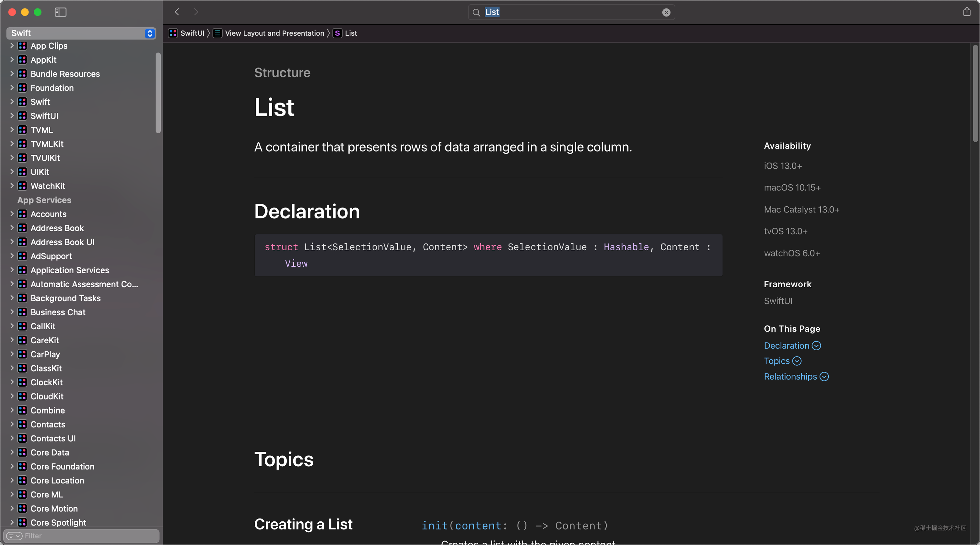Click SwiftUI breadcrumb icon
The image size is (980, 545).
click(x=173, y=33)
